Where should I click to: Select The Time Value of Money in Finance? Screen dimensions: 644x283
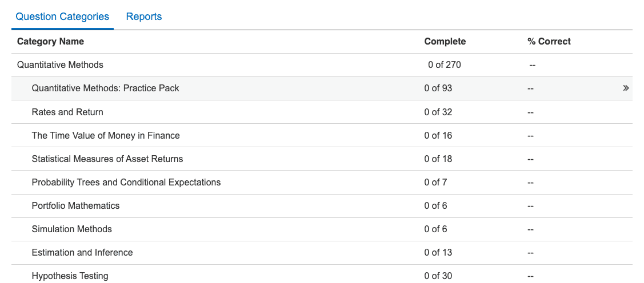(106, 135)
